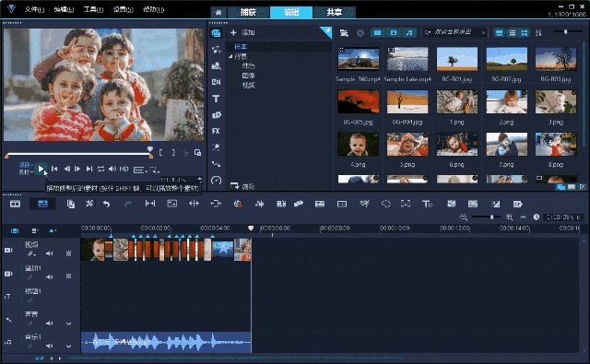590x364 pixels.
Task: Open the aspect ratio dropdown in preview
Action: tap(139, 170)
